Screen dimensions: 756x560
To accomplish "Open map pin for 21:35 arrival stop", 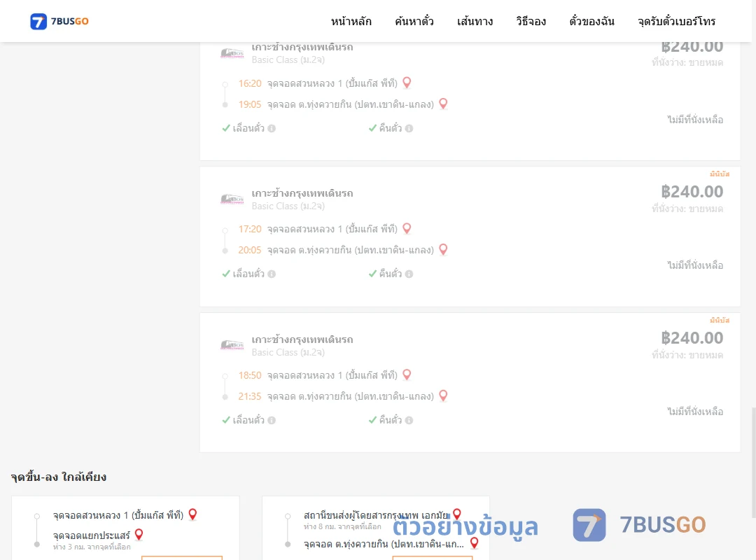I will point(443,396).
